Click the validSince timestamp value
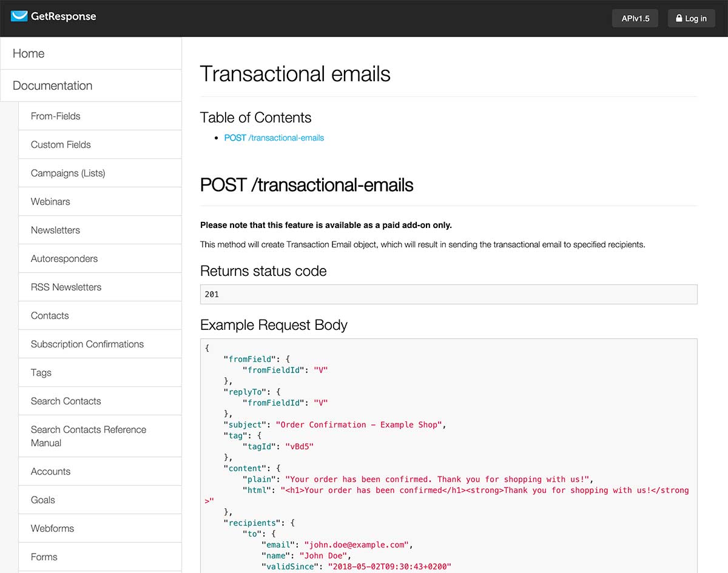 pyautogui.click(x=390, y=566)
